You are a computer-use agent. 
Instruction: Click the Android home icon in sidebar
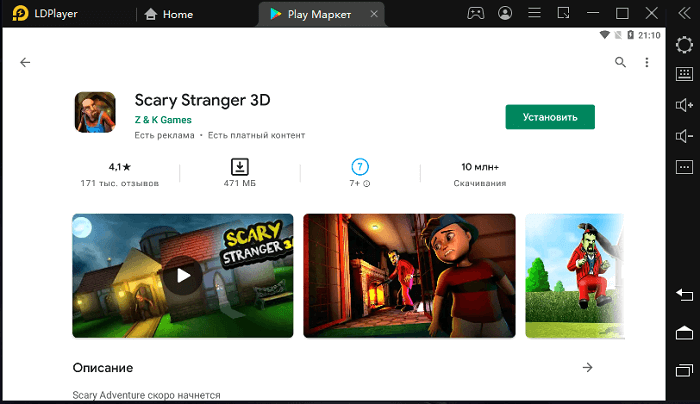tap(684, 333)
